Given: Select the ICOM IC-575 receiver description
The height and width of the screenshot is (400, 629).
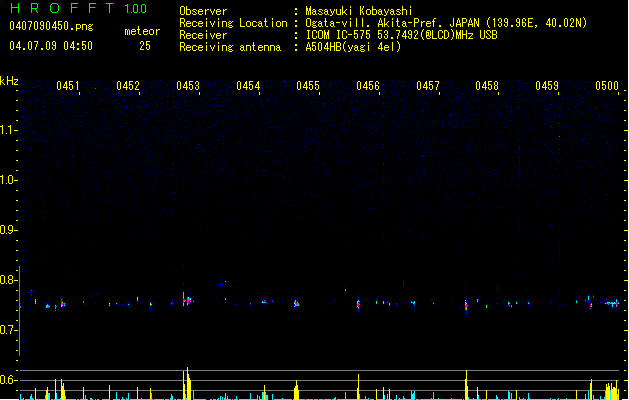Looking at the screenshot, I should 402,35.
